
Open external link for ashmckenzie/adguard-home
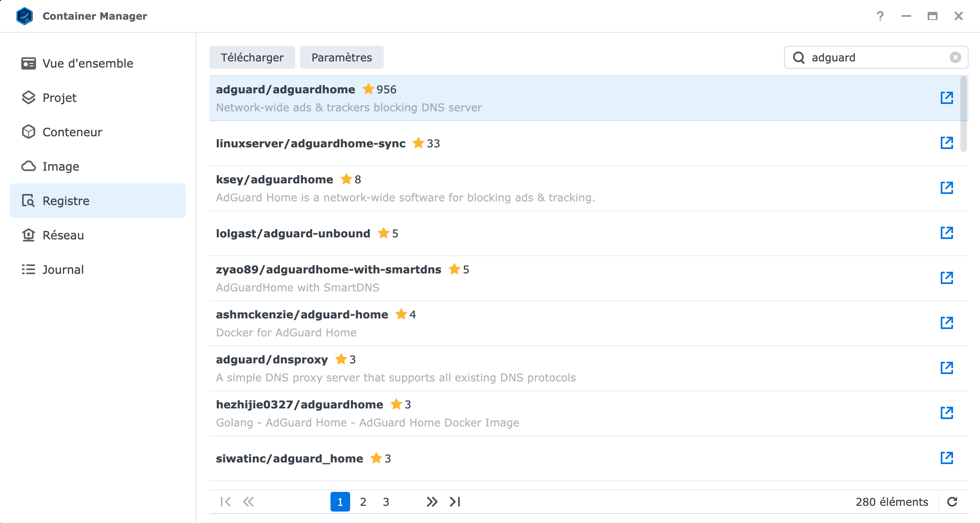point(946,323)
